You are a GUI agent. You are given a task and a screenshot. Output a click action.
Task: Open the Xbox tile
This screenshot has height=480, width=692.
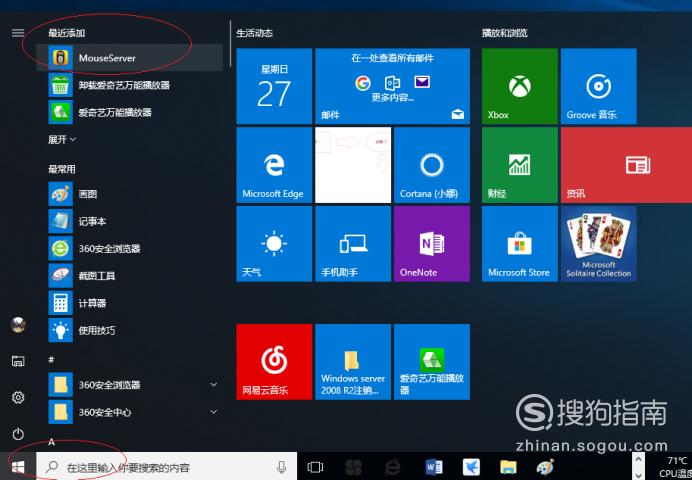pos(519,86)
